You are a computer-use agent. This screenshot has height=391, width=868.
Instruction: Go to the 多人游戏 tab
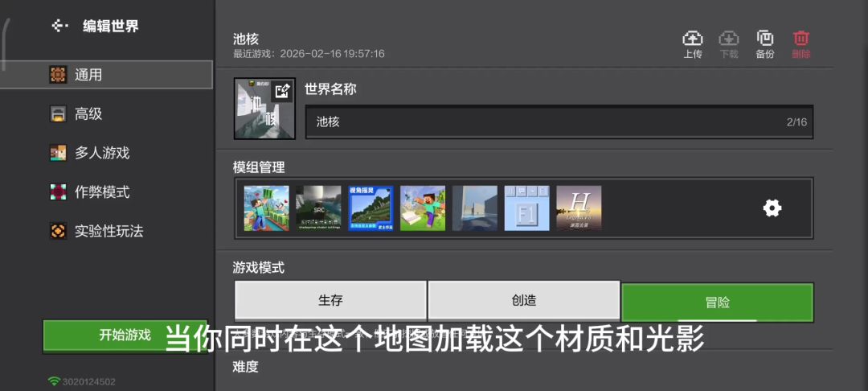(x=101, y=153)
